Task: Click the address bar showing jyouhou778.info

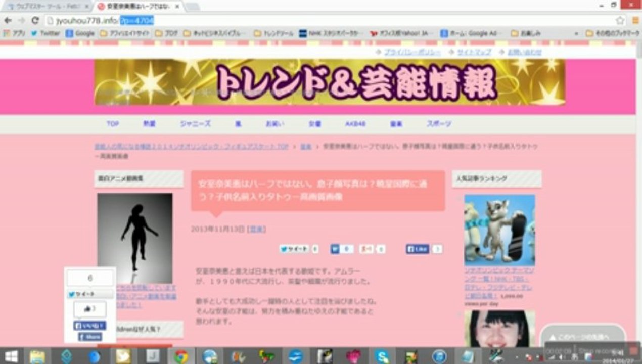Action: [x=329, y=21]
